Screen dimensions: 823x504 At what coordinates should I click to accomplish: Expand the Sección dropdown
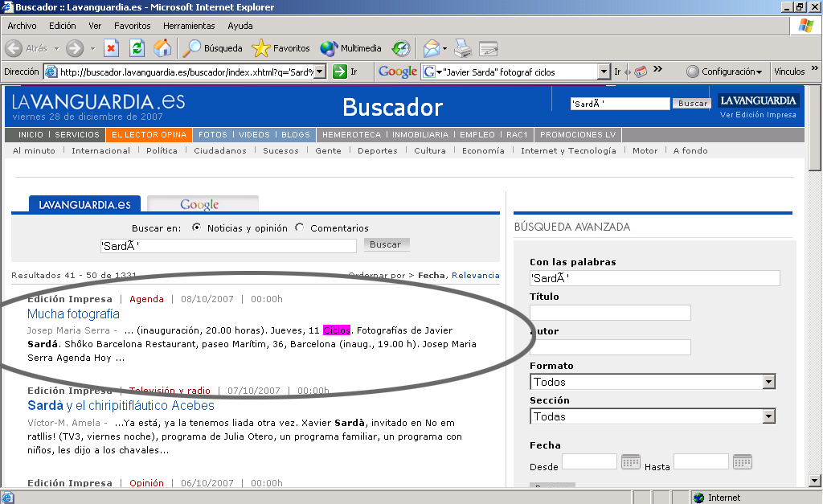pyautogui.click(x=768, y=416)
